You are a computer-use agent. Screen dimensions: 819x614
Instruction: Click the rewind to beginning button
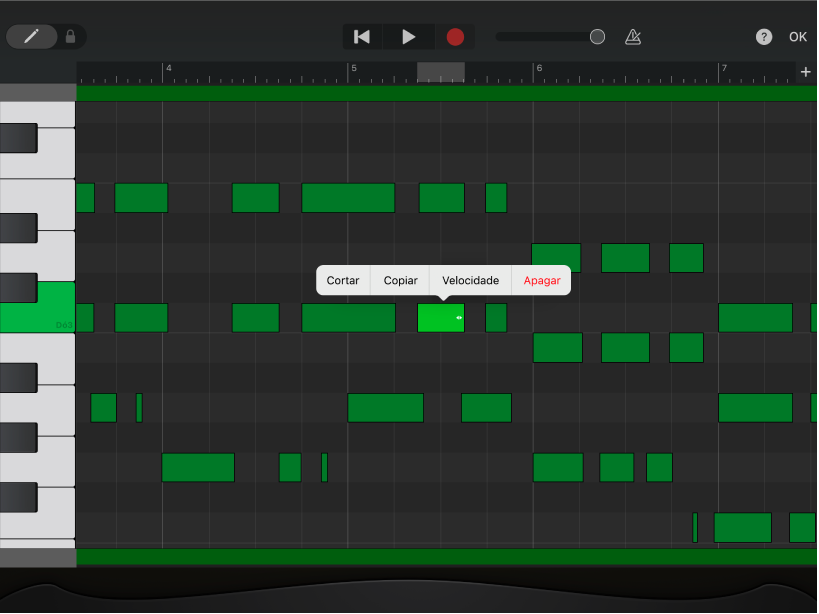point(361,36)
